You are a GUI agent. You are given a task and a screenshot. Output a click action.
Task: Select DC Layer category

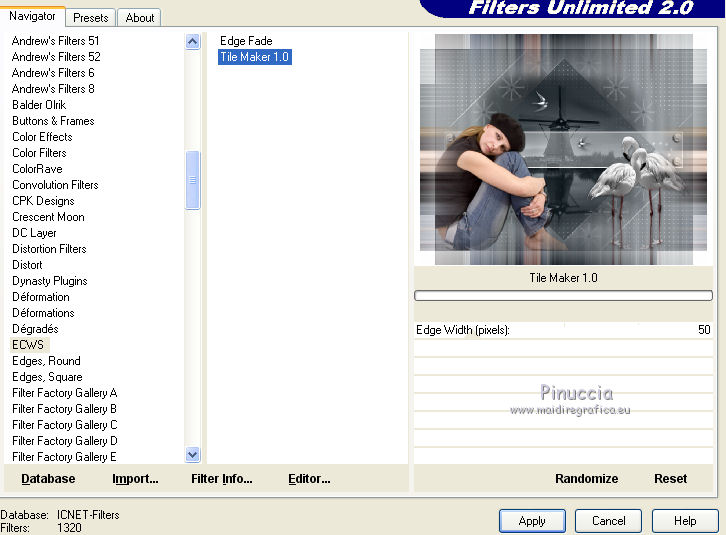pos(35,233)
